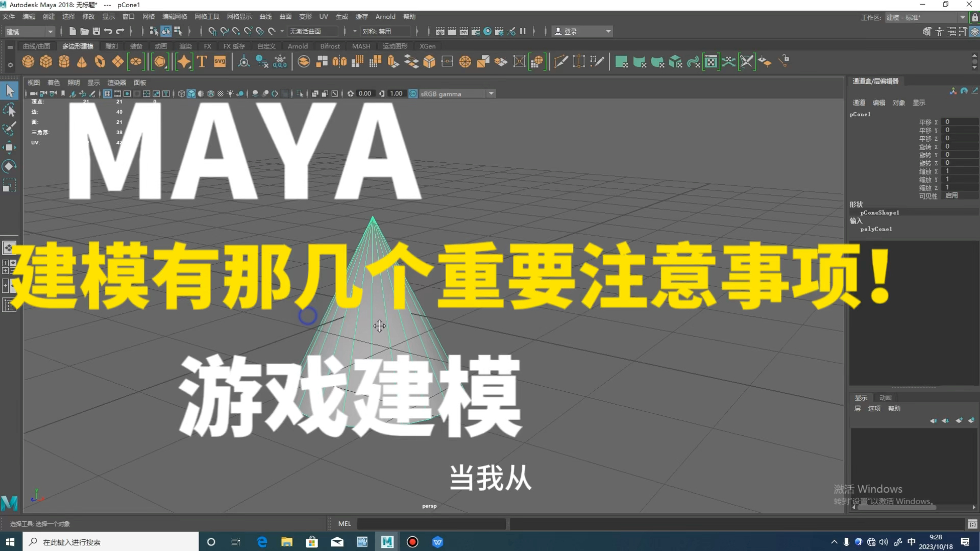Click the Windows search box in taskbar
The height and width of the screenshot is (551, 980).
(x=102, y=541)
